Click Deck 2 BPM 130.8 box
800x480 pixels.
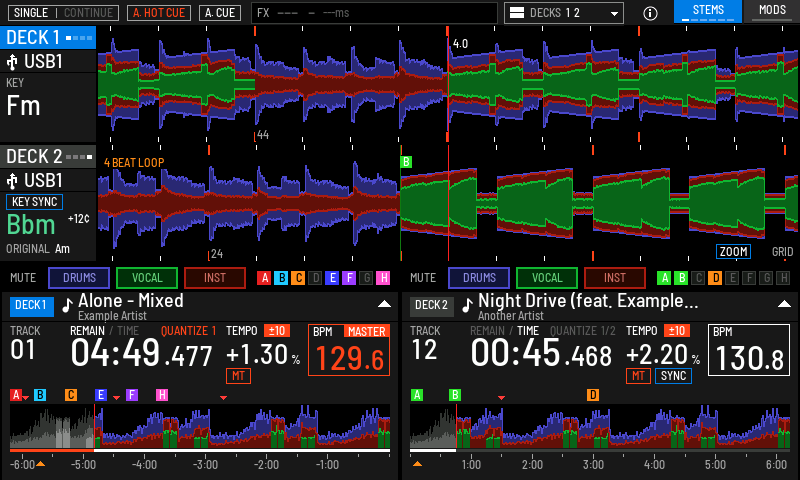pos(748,350)
